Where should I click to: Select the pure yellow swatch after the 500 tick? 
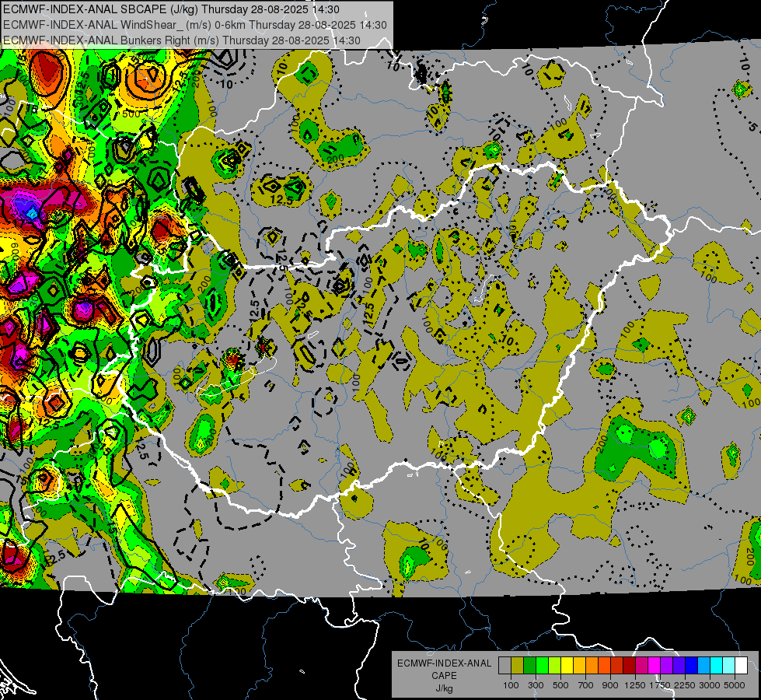coord(567,665)
